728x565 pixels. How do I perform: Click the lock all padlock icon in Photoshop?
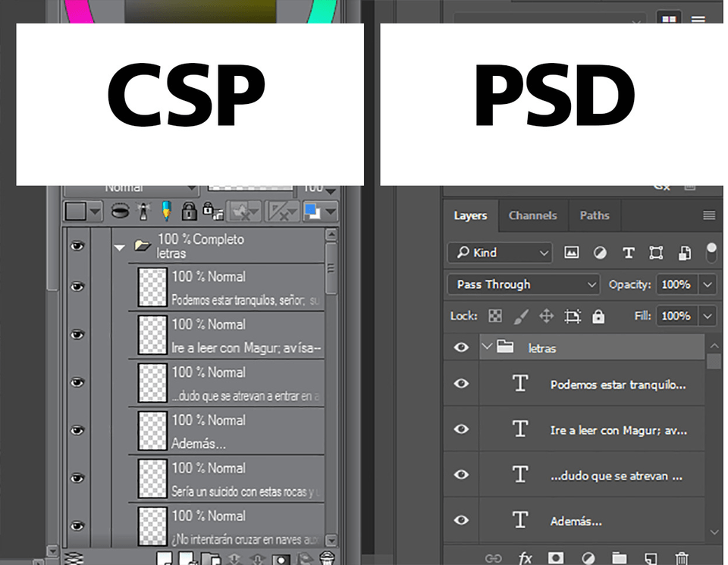[x=598, y=316]
